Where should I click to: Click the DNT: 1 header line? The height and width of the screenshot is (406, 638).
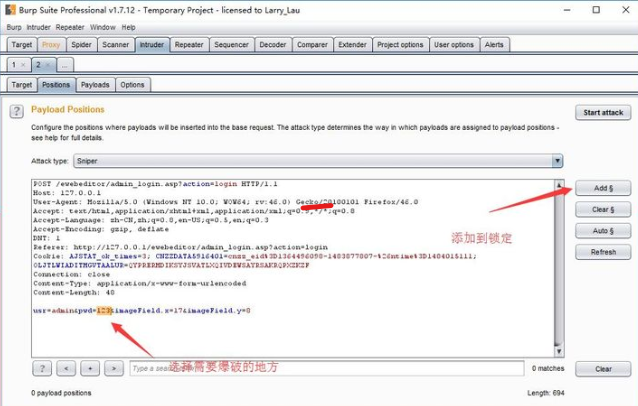pyautogui.click(x=46, y=238)
